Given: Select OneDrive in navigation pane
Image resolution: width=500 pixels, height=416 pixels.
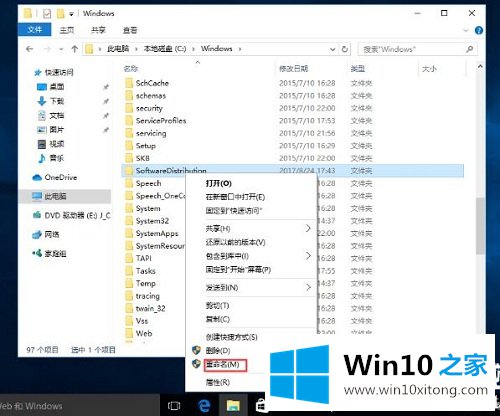Looking at the screenshot, I should [61, 177].
